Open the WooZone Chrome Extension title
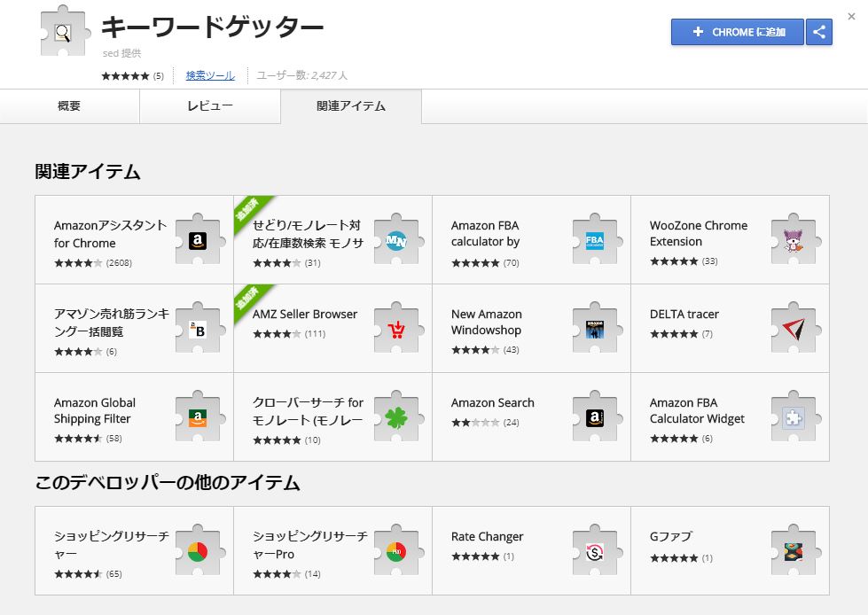 [699, 233]
